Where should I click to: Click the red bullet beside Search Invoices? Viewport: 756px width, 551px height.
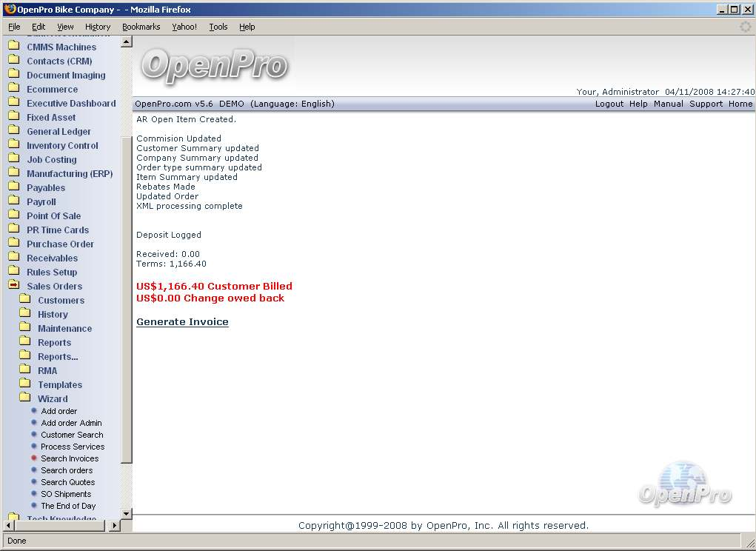coord(34,458)
